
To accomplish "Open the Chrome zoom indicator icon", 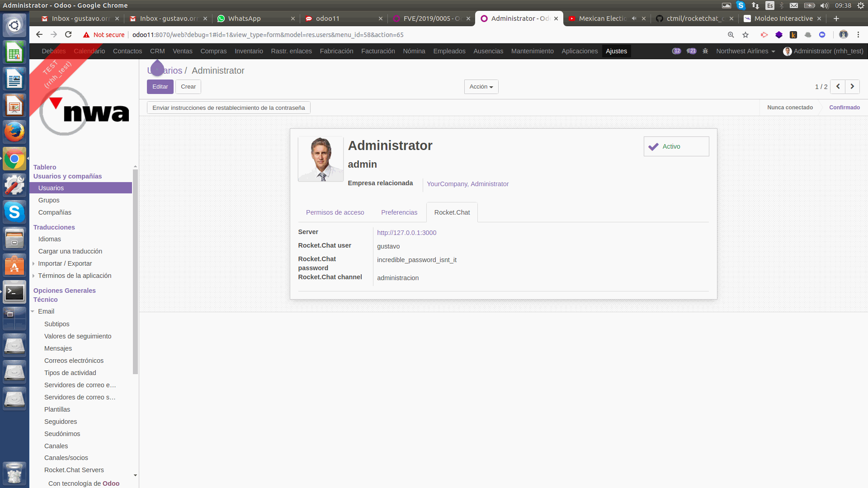I will [731, 35].
